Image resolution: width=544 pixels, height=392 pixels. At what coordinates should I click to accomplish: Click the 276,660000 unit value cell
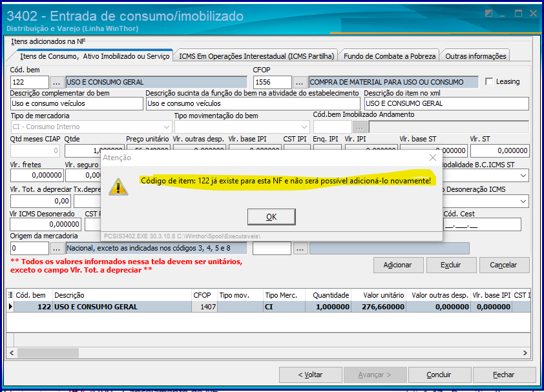pyautogui.click(x=379, y=307)
